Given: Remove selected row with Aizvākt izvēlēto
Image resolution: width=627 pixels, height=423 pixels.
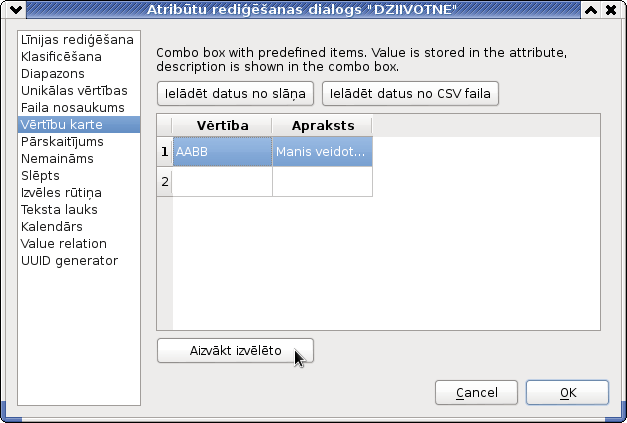Looking at the screenshot, I should tap(235, 351).
